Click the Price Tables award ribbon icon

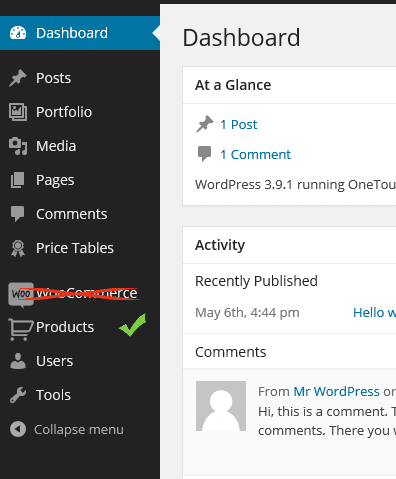point(18,248)
